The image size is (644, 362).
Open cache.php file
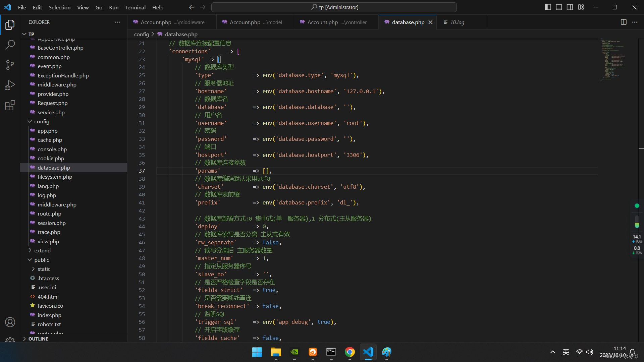click(x=50, y=140)
